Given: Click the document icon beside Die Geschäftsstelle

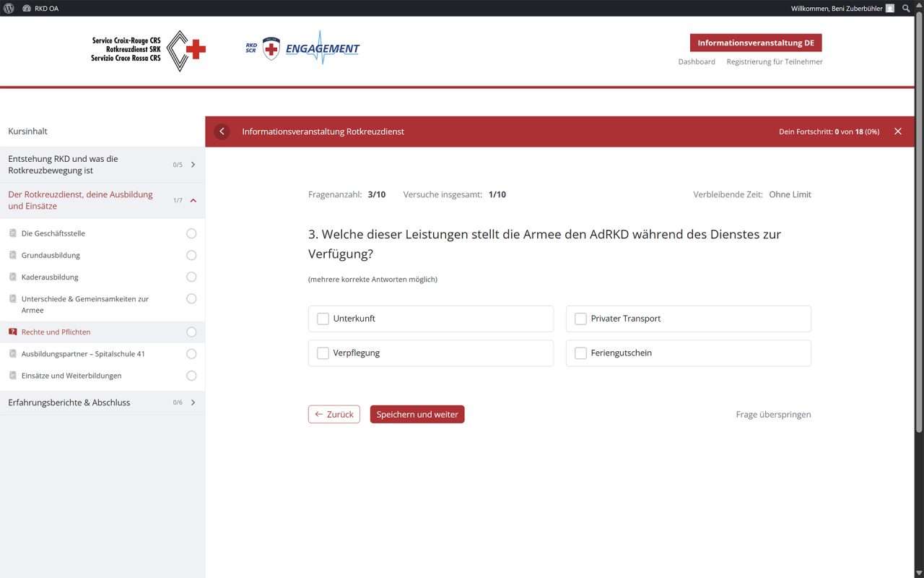Looking at the screenshot, I should pyautogui.click(x=12, y=233).
